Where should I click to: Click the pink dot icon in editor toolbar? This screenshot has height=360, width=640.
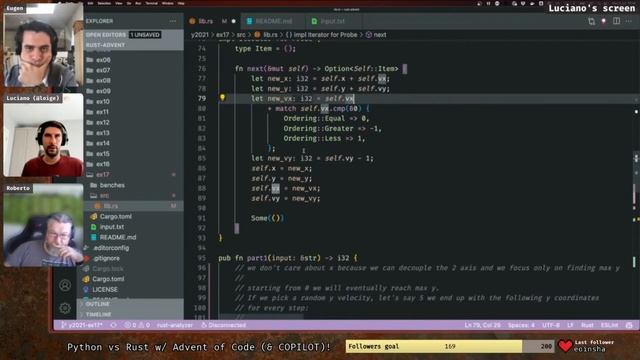604,21
